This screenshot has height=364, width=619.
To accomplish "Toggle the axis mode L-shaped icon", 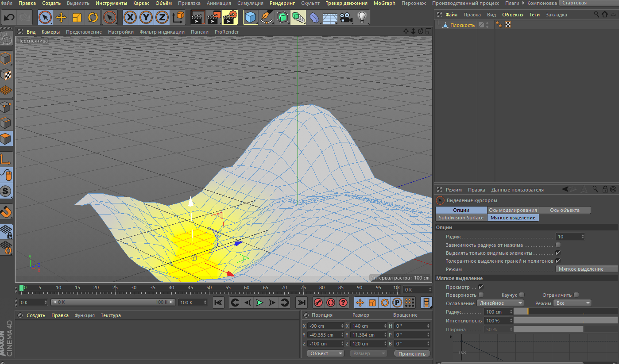I will click(6, 159).
